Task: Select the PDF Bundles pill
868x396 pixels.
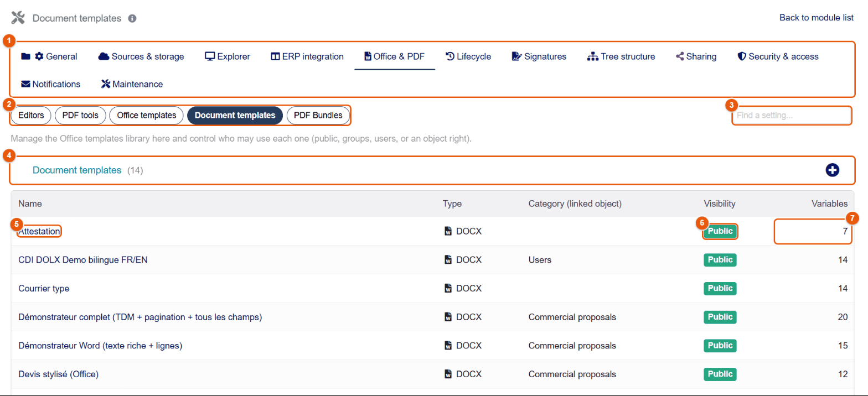Action: [318, 116]
